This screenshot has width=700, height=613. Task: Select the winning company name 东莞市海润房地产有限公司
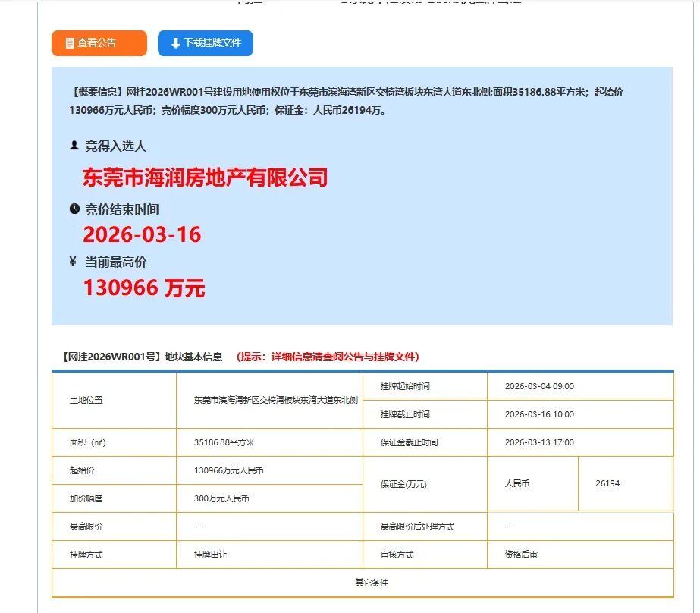(206, 178)
